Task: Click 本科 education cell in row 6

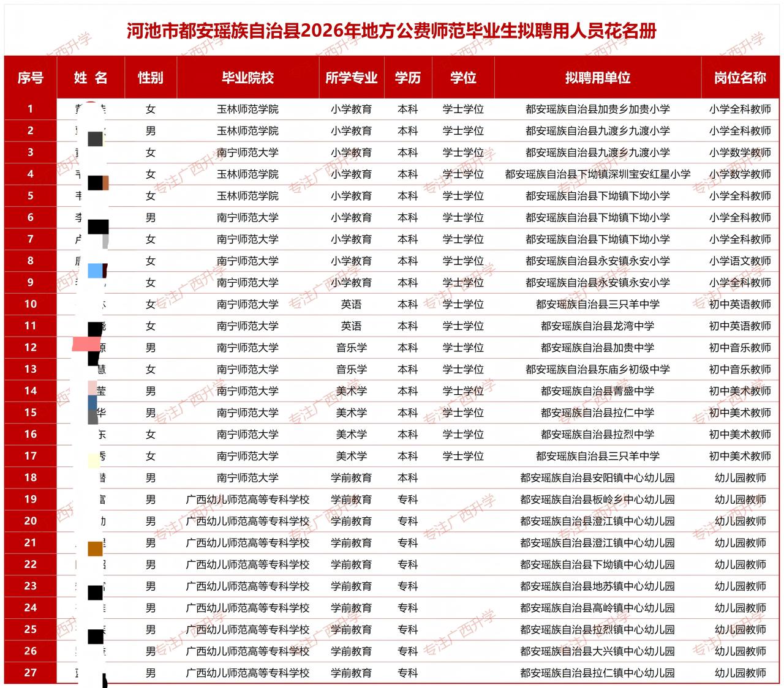Action: coord(408,217)
